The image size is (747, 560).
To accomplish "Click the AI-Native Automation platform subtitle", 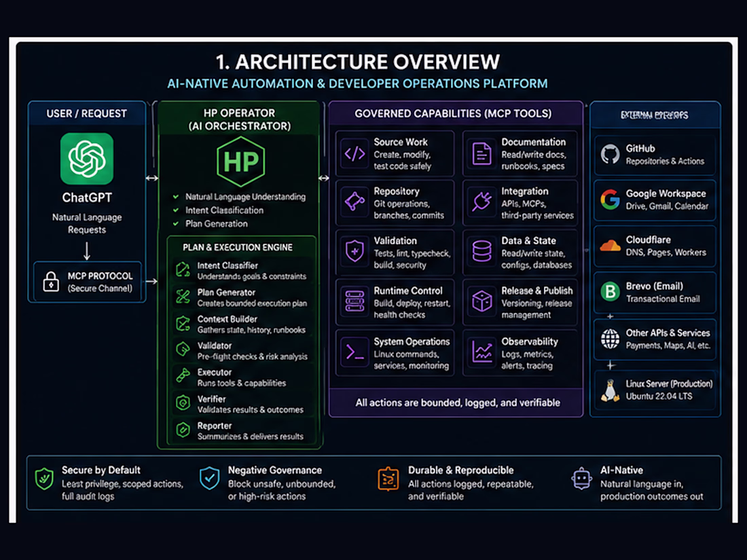I will click(x=357, y=83).
